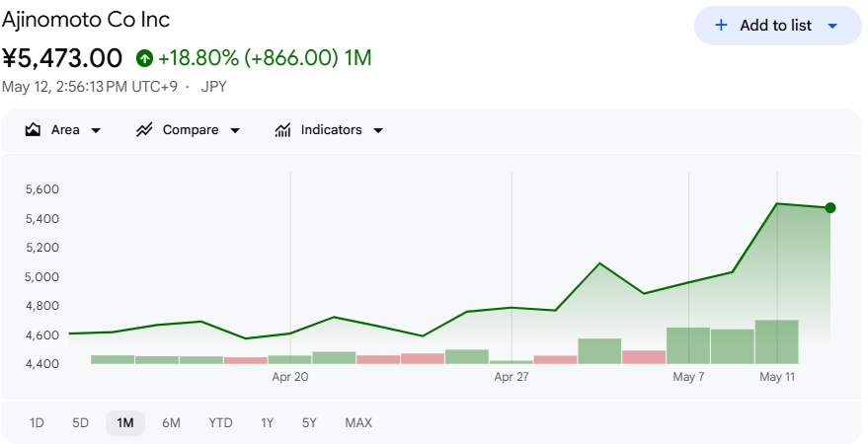Image resolution: width=868 pixels, height=444 pixels.
Task: Click the 4,600 axis label
Action: (42, 335)
